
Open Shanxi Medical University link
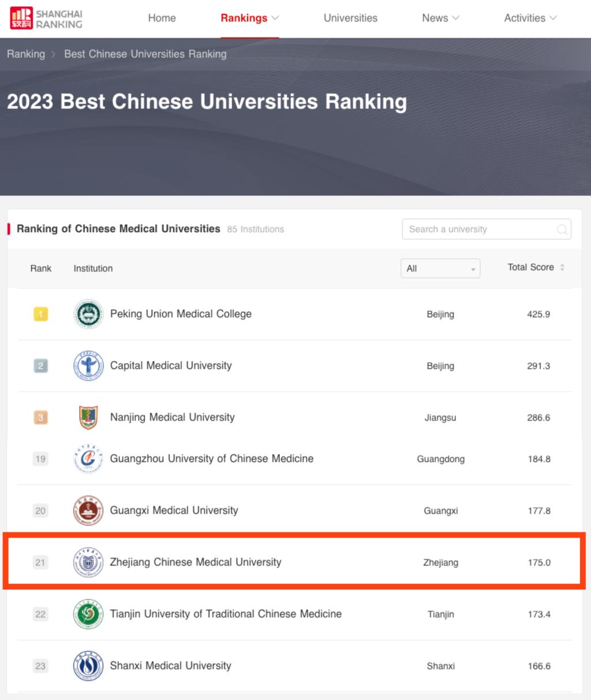[x=171, y=666]
